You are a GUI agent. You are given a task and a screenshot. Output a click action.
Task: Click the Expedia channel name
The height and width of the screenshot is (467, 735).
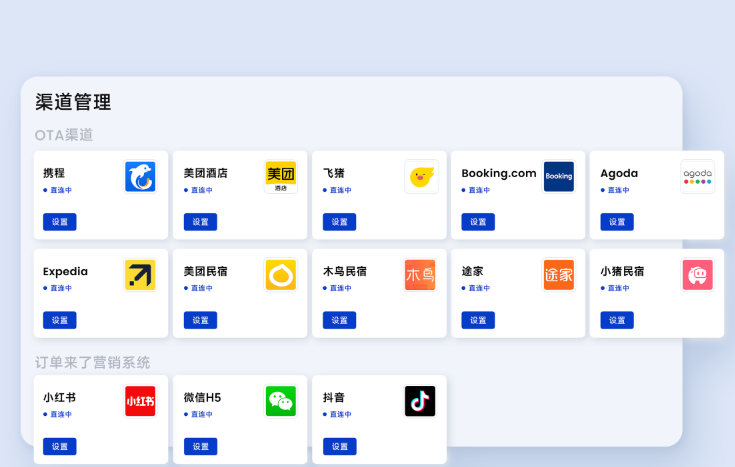click(65, 271)
